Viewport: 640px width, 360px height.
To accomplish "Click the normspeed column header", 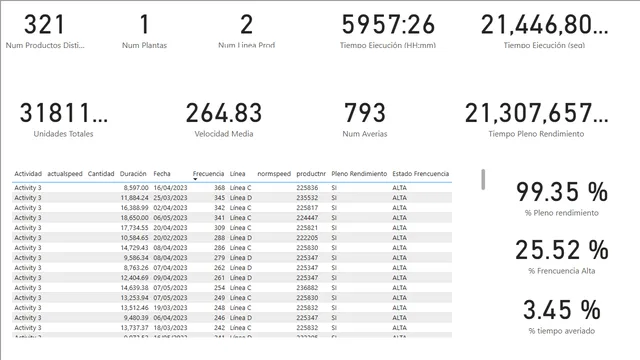I will coord(274,173).
